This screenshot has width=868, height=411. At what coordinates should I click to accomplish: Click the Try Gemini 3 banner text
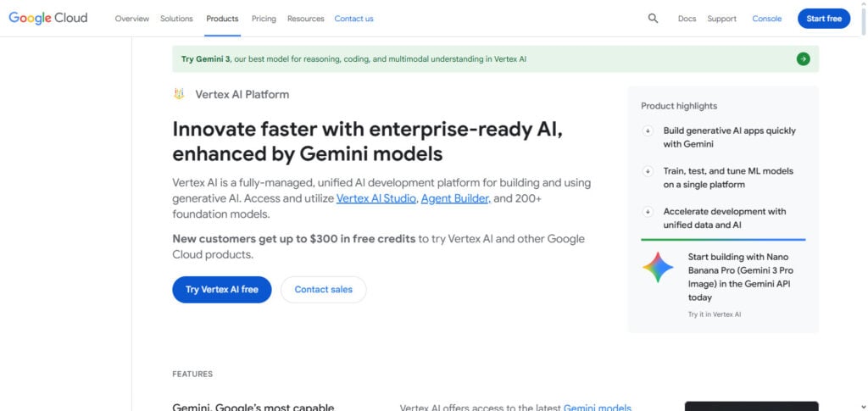coord(353,58)
